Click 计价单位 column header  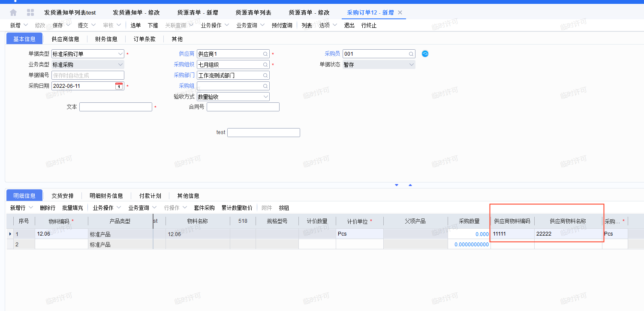tap(359, 221)
